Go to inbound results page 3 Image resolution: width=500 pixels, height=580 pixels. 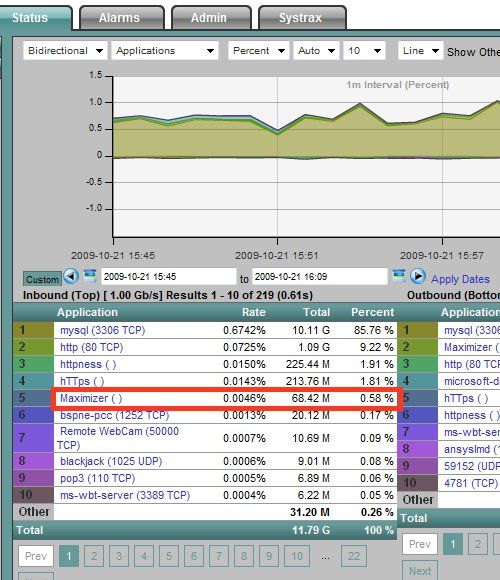point(119,556)
